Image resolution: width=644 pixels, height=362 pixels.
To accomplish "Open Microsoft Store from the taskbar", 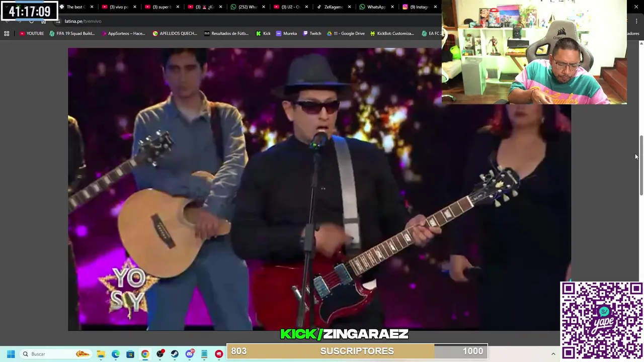I will coord(130,354).
